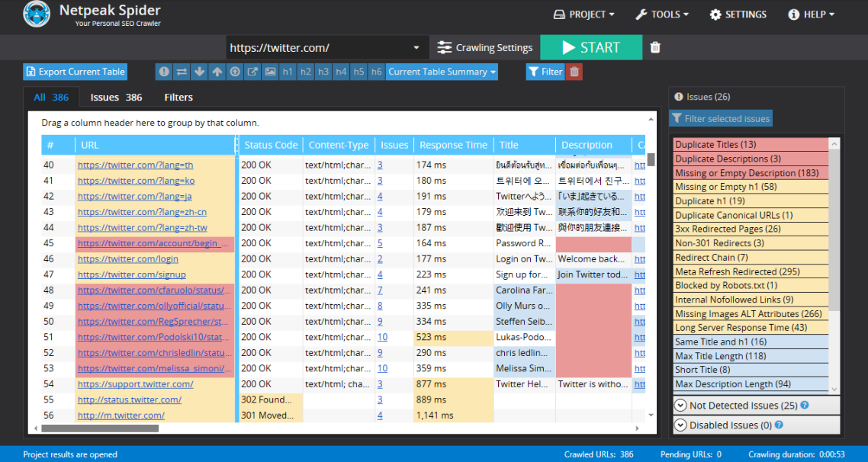Click the circled up-arrow toolbar icon

pos(235,72)
